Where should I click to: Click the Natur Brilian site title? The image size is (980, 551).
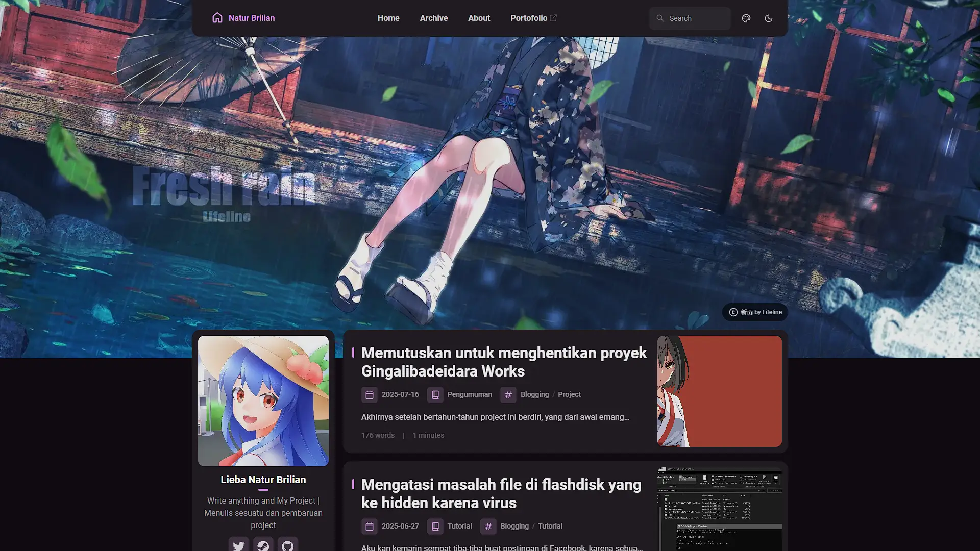pyautogui.click(x=252, y=18)
